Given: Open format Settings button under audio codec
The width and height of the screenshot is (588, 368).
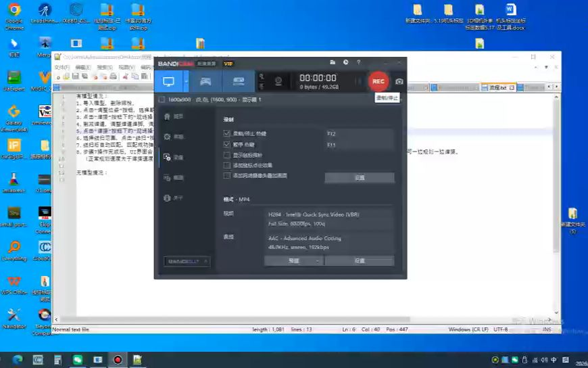Looking at the screenshot, I should pyautogui.click(x=360, y=260).
